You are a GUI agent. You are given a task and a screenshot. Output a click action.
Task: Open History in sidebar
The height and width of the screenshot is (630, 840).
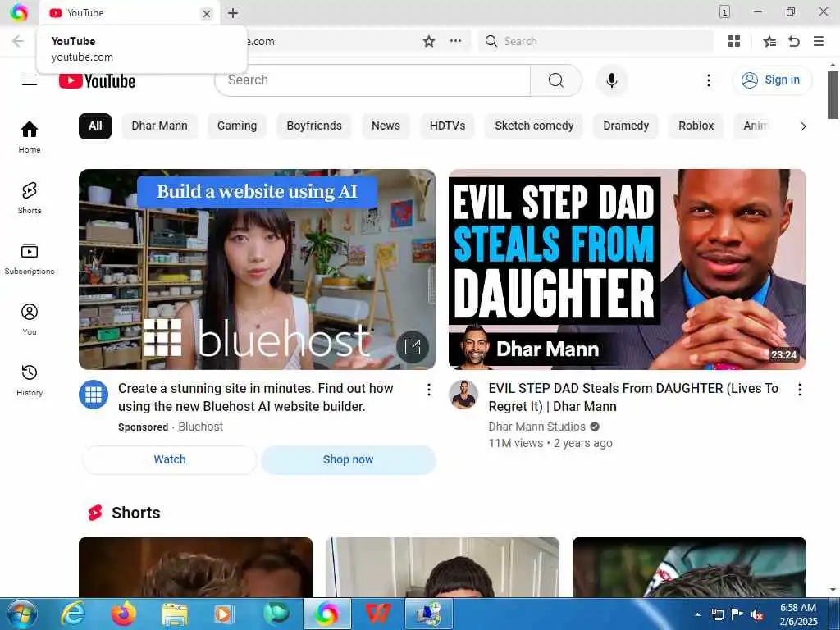click(x=30, y=381)
